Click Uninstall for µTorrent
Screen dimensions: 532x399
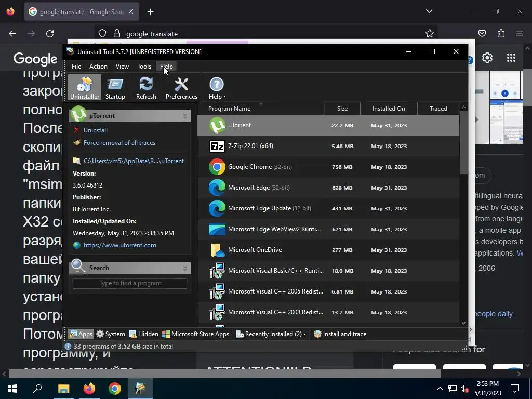96,130
